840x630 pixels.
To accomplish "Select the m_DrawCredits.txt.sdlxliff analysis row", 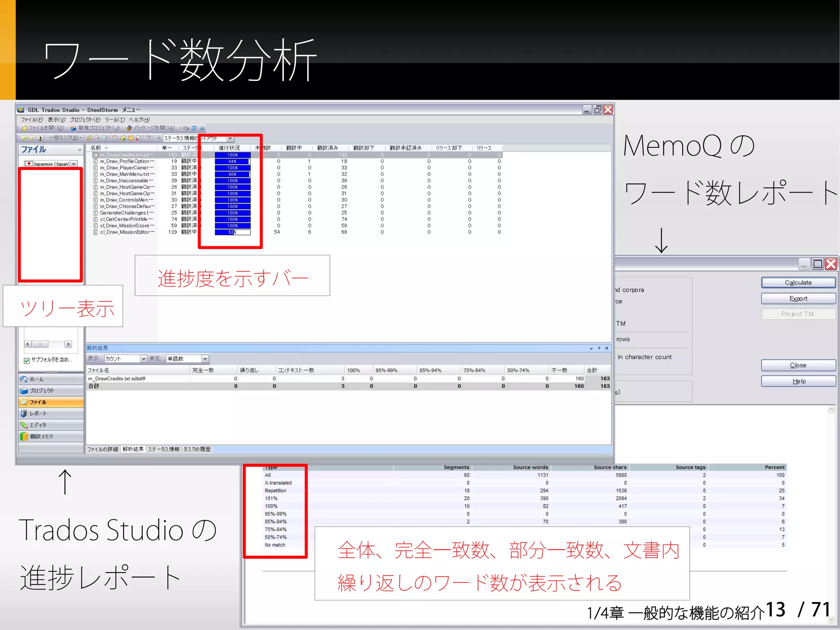I will 348,379.
